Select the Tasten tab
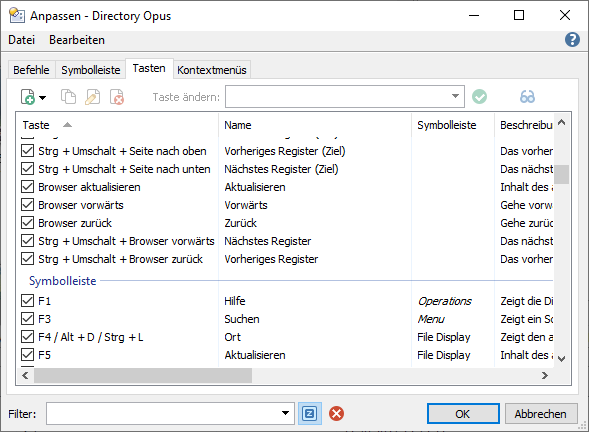Screen dimensions: 589x432 point(149,68)
